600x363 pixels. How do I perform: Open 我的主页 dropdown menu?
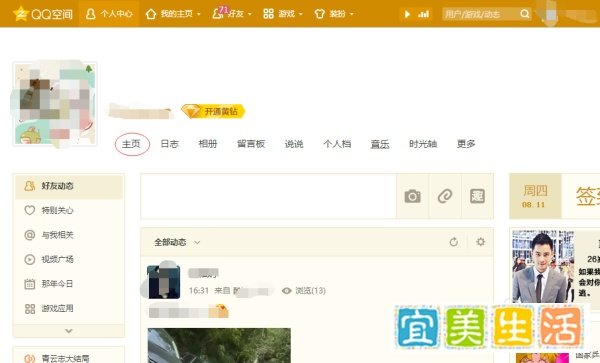point(173,14)
